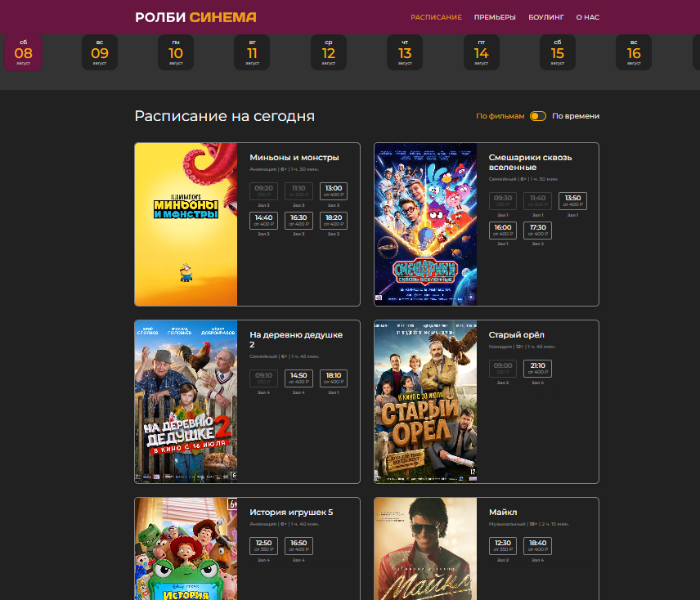
Task: Open the Смешарики сквозь вселенные poster
Action: 425,224
